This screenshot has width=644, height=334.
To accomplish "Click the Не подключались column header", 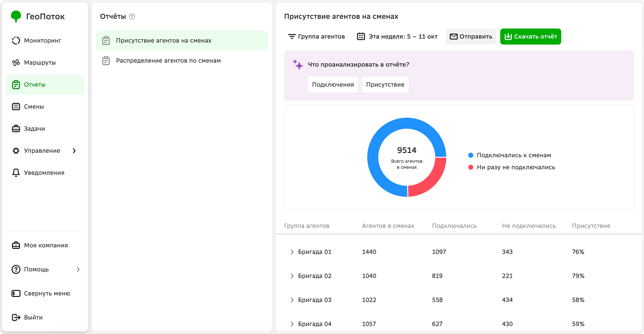I will (x=529, y=226).
